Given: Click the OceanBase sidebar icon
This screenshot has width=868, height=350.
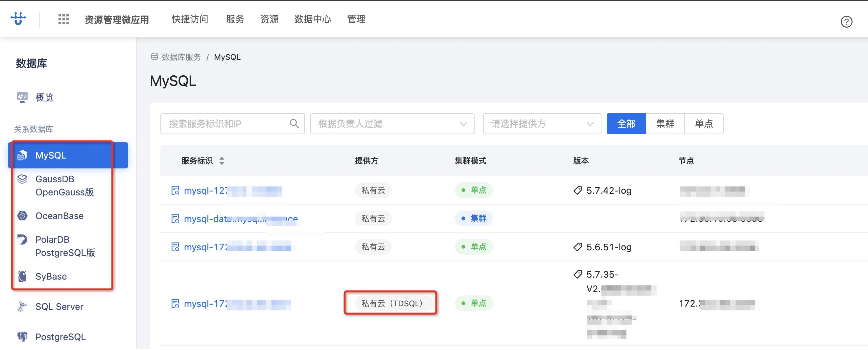Looking at the screenshot, I should coord(23,216).
